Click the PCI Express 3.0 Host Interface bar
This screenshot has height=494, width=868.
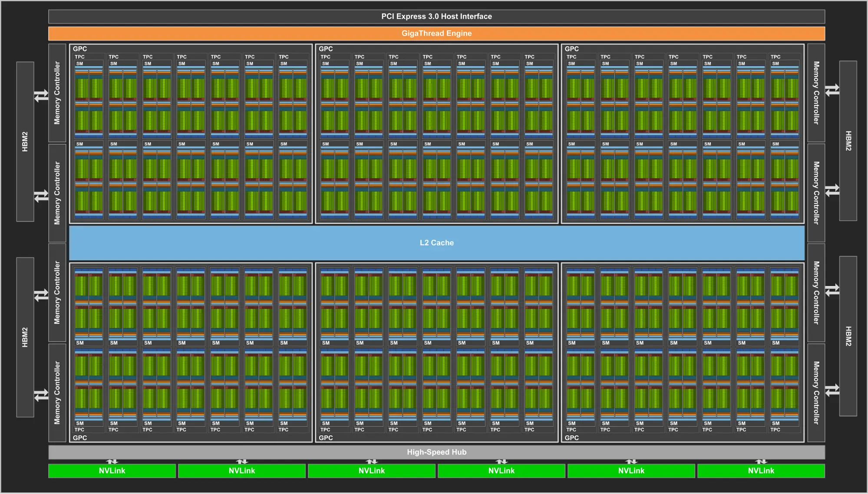(436, 17)
